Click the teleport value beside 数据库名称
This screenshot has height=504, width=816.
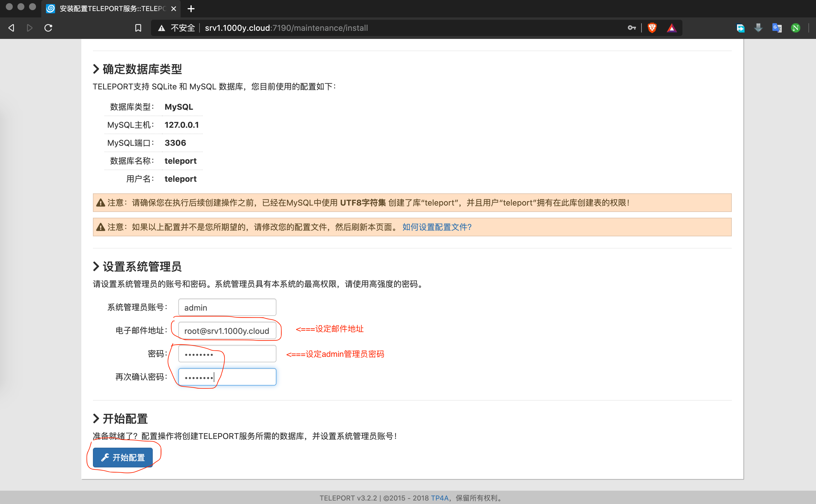pos(181,161)
